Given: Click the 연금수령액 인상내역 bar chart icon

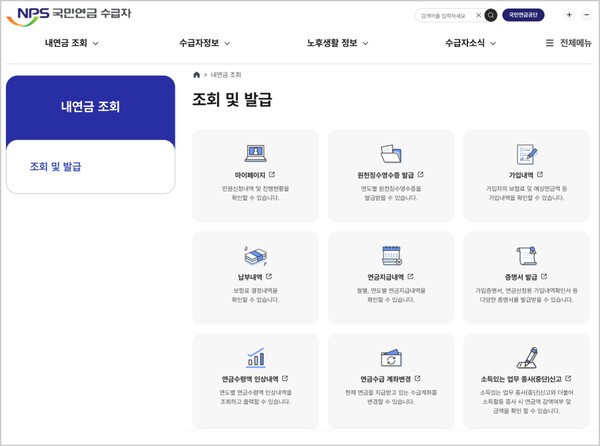Looking at the screenshot, I should [x=256, y=358].
